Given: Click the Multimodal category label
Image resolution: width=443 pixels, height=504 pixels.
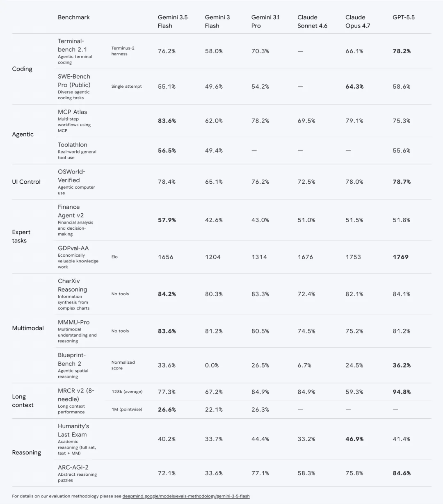Looking at the screenshot, I should (x=28, y=328).
